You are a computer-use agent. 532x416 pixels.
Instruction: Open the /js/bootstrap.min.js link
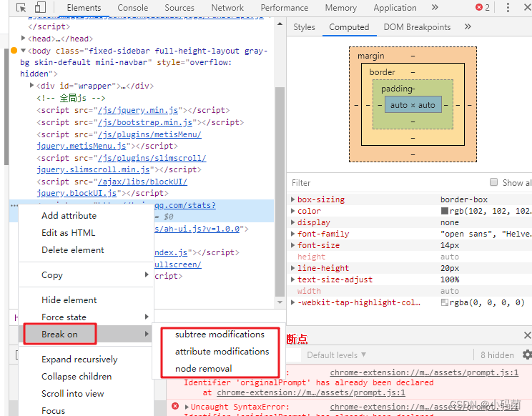pyautogui.click(x=145, y=122)
